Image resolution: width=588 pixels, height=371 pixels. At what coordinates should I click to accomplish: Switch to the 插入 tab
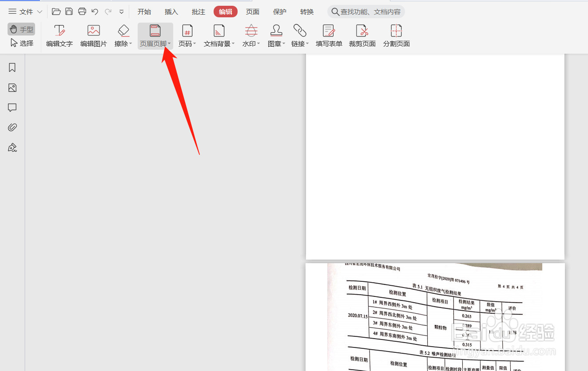[171, 12]
